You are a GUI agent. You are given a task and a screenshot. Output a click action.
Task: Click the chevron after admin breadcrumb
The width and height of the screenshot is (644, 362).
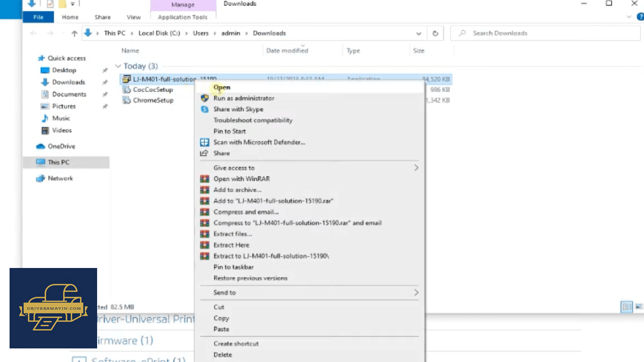247,33
